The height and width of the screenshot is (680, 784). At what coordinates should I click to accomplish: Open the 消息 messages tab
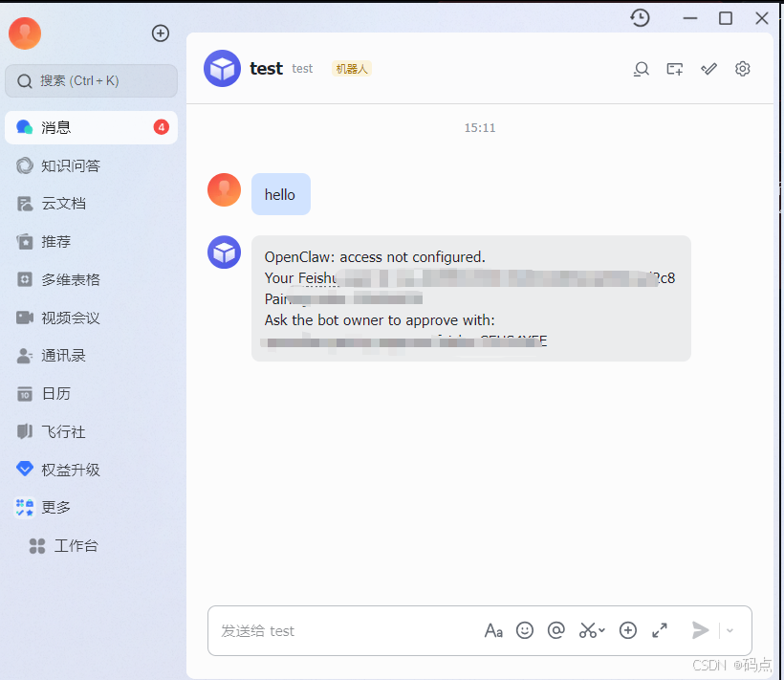point(91,127)
